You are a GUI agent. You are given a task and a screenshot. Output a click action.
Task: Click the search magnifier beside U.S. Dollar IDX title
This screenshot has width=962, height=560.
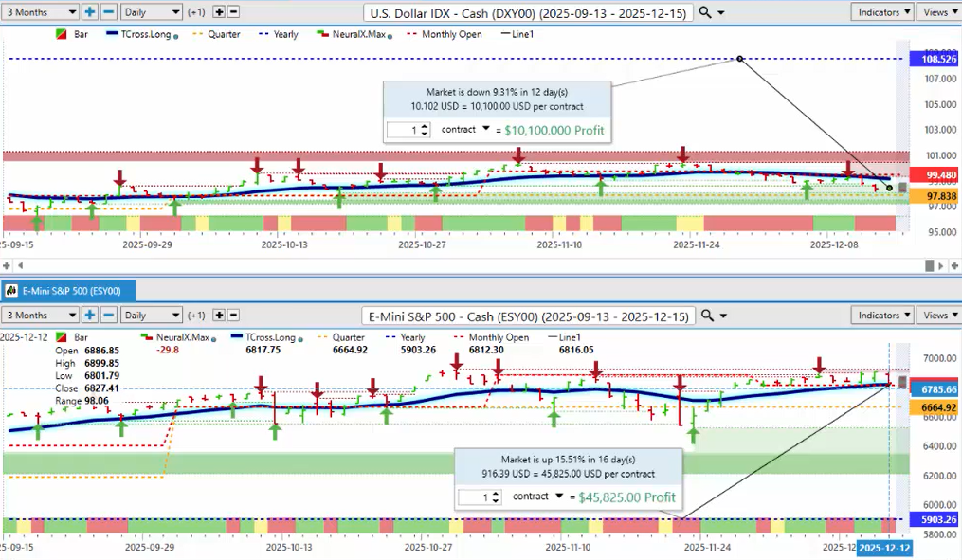tap(705, 12)
